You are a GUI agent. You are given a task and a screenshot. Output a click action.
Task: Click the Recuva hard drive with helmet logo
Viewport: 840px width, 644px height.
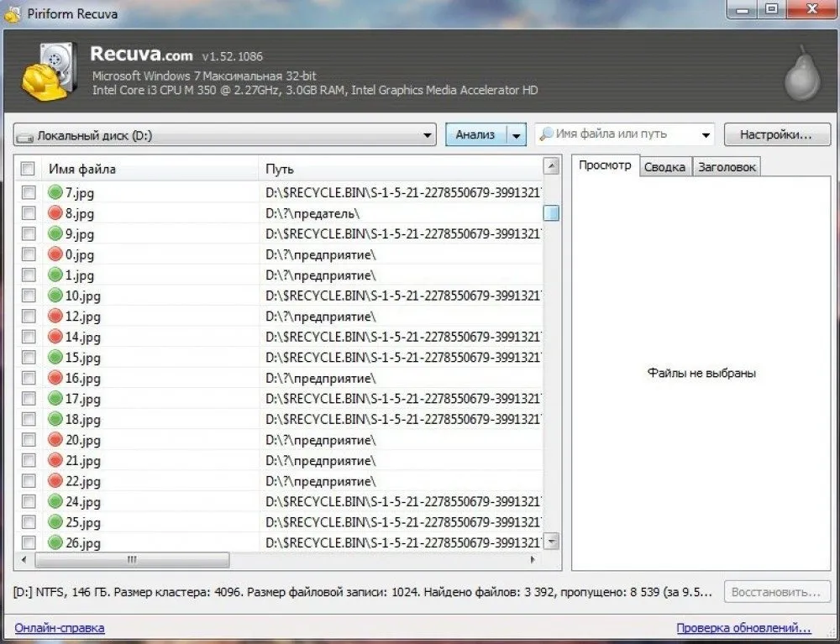[x=50, y=71]
